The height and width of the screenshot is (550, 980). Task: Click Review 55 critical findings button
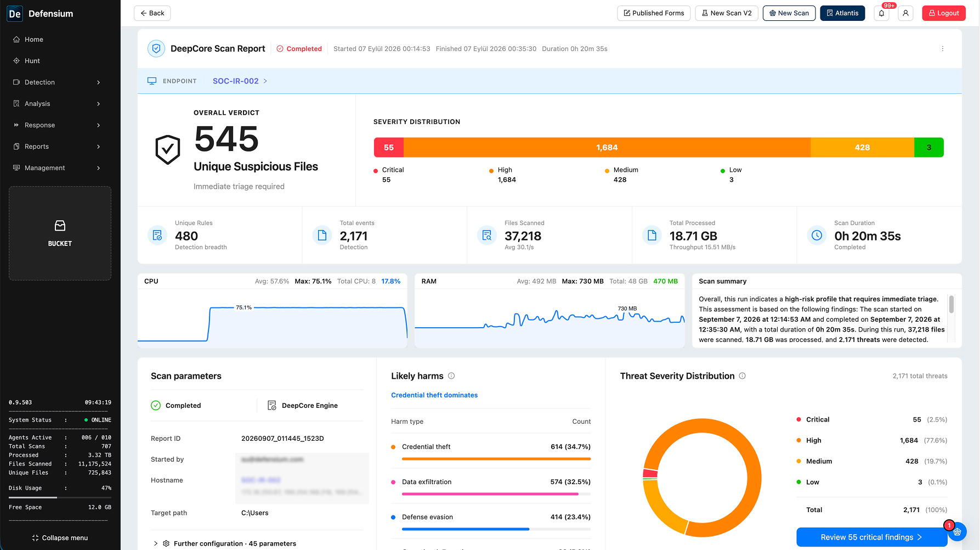point(871,537)
